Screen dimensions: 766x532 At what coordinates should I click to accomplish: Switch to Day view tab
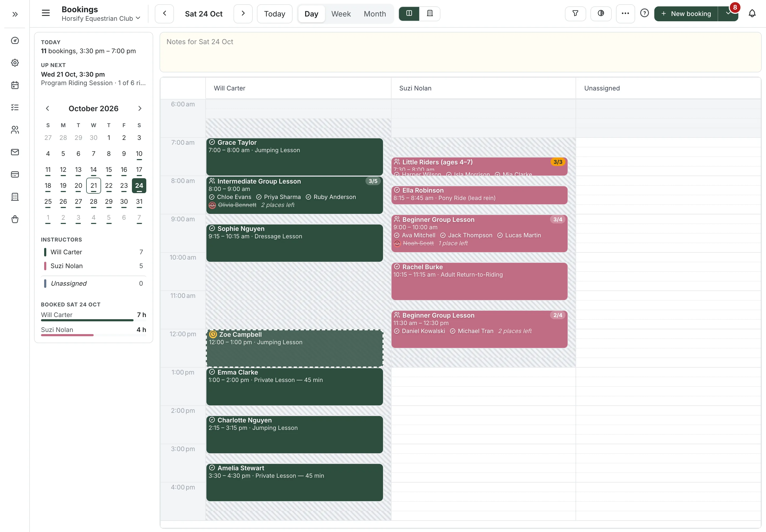[x=311, y=14]
